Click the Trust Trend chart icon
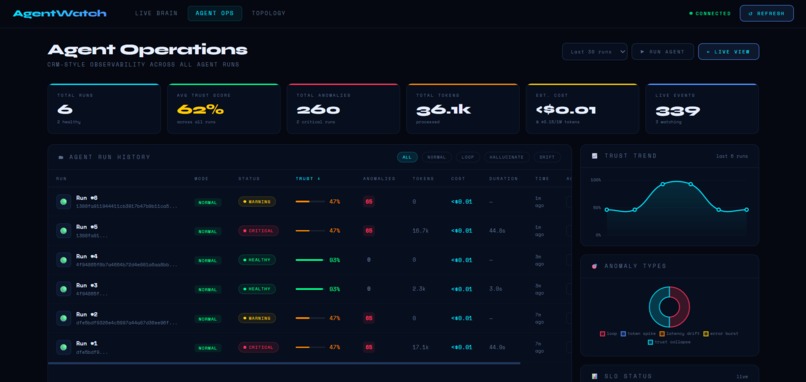The height and width of the screenshot is (382, 806). click(x=595, y=156)
